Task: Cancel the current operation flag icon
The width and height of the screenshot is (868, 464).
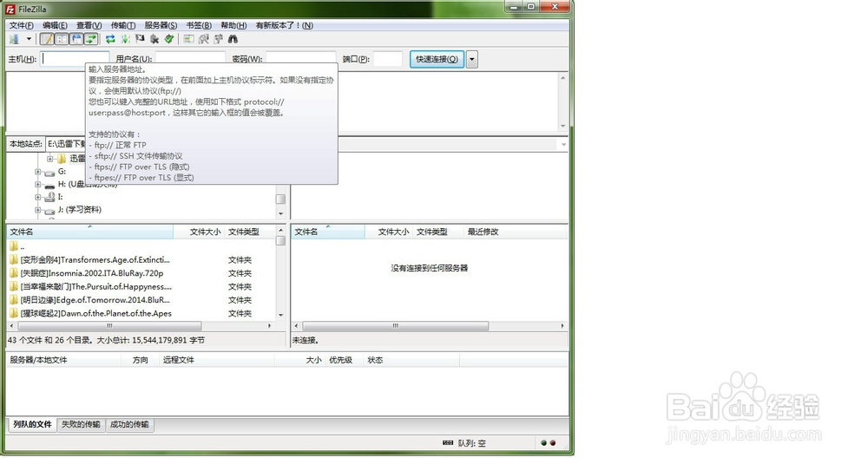Action: point(140,39)
